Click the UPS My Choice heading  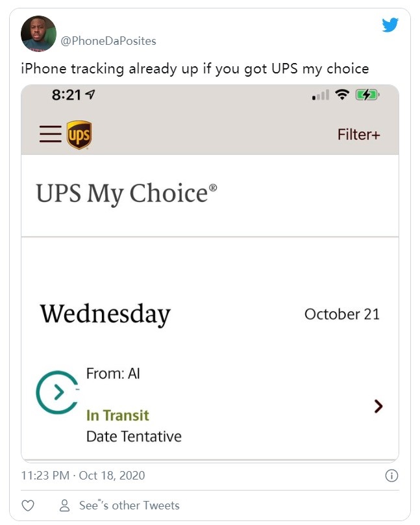coord(127,194)
